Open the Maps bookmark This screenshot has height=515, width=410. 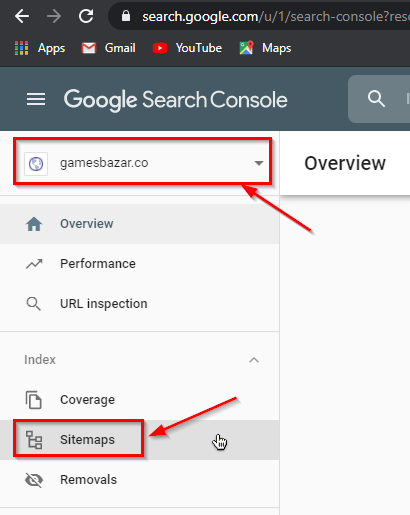point(265,48)
